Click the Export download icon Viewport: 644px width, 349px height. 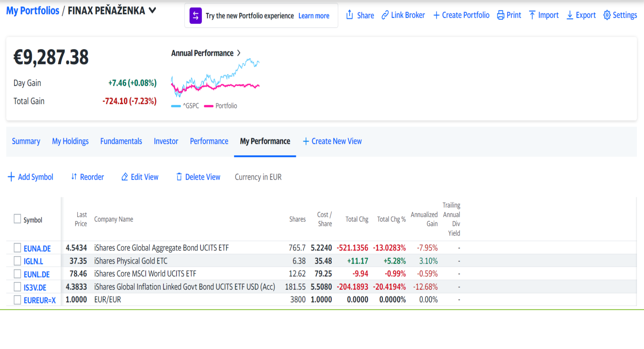pos(570,15)
